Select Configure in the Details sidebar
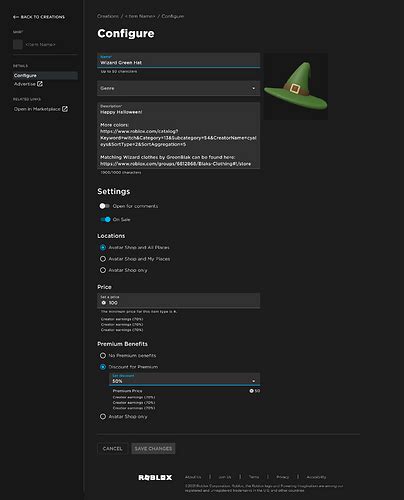Image resolution: width=404 pixels, height=500 pixels. point(45,76)
